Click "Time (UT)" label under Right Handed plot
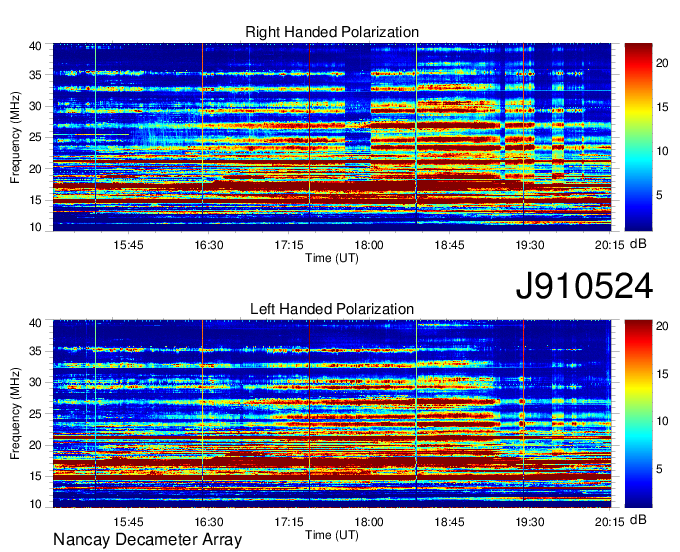This screenshot has width=680, height=552. 332,258
